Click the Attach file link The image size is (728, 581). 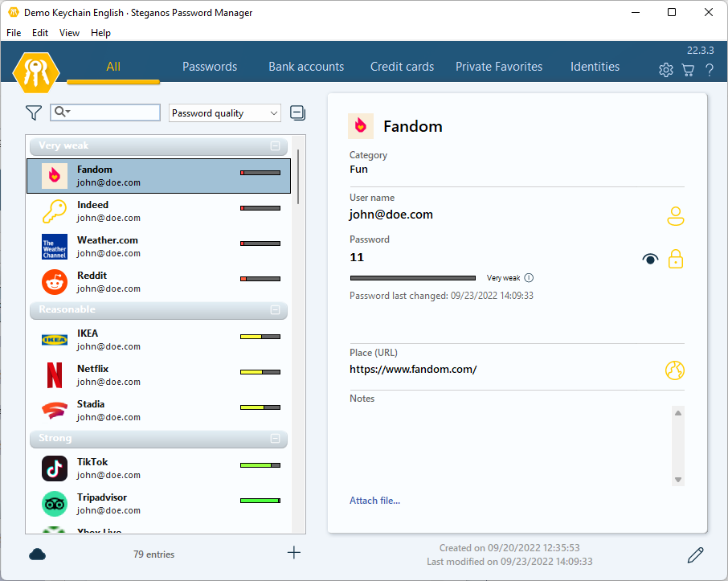(x=374, y=501)
